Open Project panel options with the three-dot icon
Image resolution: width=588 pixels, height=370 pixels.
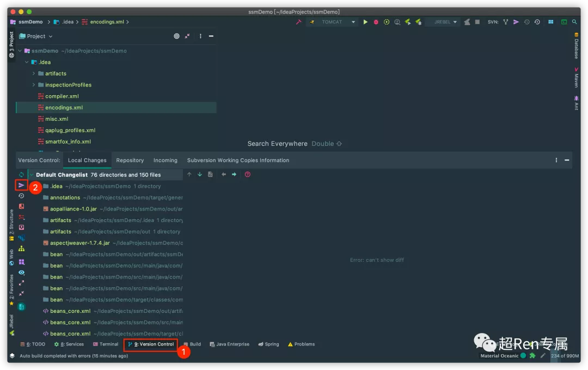tap(200, 36)
